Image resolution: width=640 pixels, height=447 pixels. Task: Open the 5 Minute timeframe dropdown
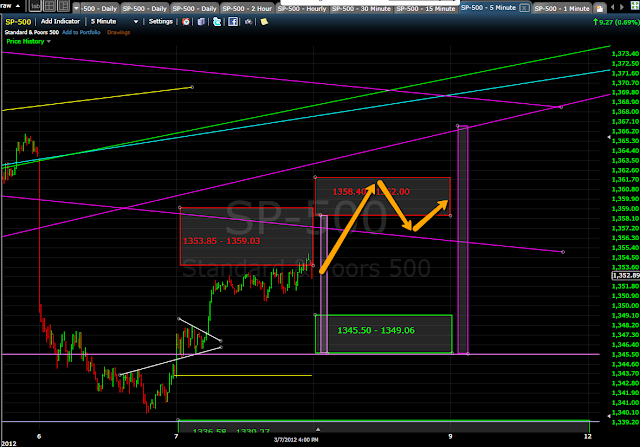[114, 21]
